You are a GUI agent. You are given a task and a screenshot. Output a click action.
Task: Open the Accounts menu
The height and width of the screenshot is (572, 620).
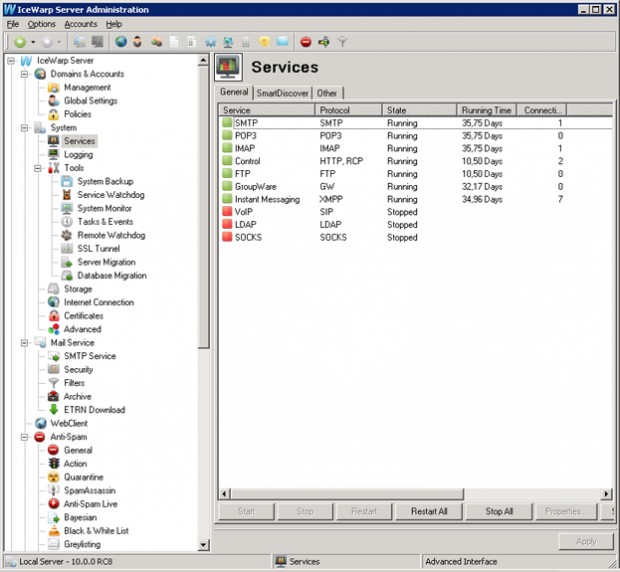(x=81, y=24)
